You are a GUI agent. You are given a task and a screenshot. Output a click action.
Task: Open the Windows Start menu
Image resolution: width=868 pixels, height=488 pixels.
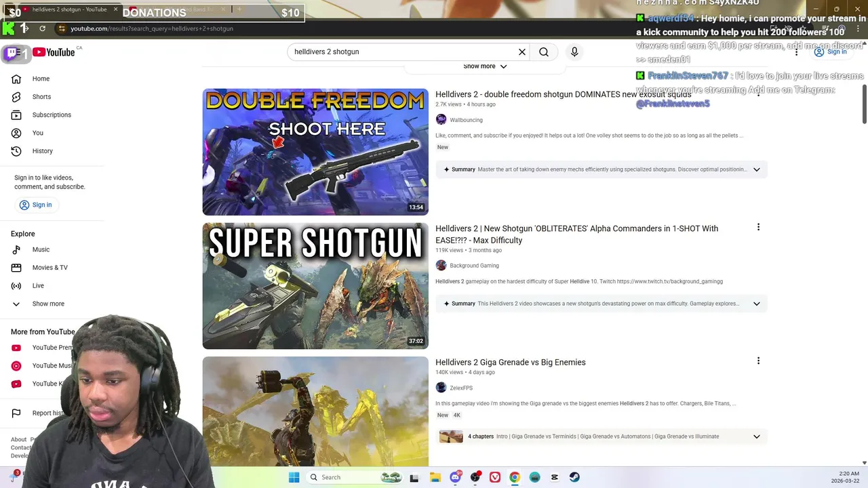click(x=294, y=477)
